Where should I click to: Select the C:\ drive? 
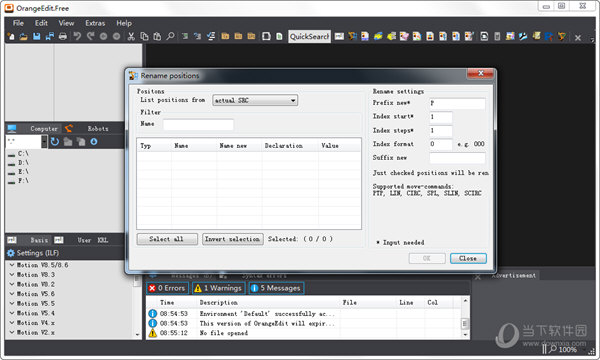[19, 153]
